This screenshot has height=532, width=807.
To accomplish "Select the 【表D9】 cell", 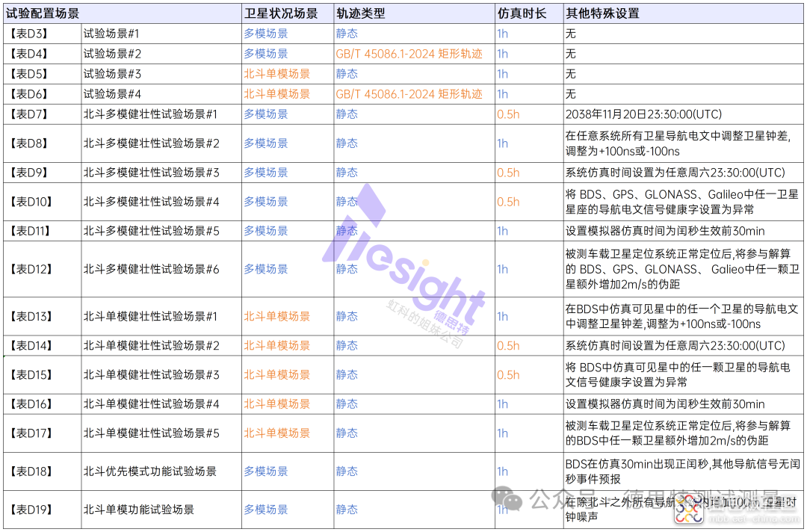I will pos(42,173).
